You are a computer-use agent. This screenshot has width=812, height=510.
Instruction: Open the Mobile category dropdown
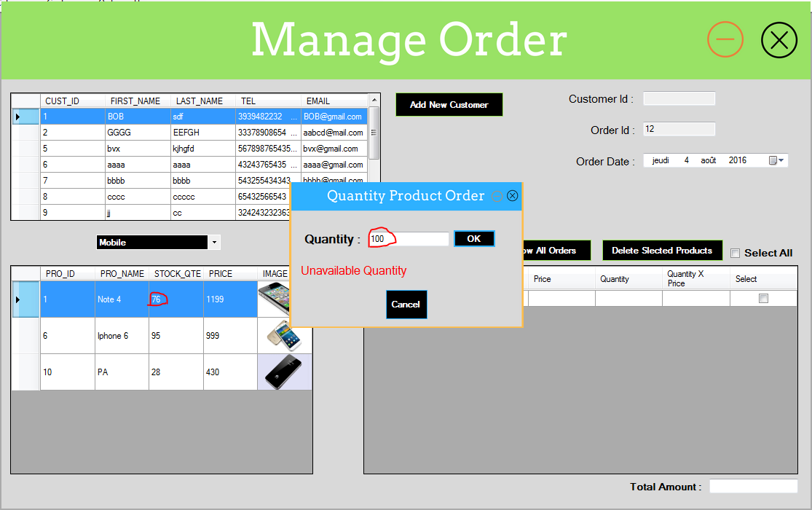[215, 242]
